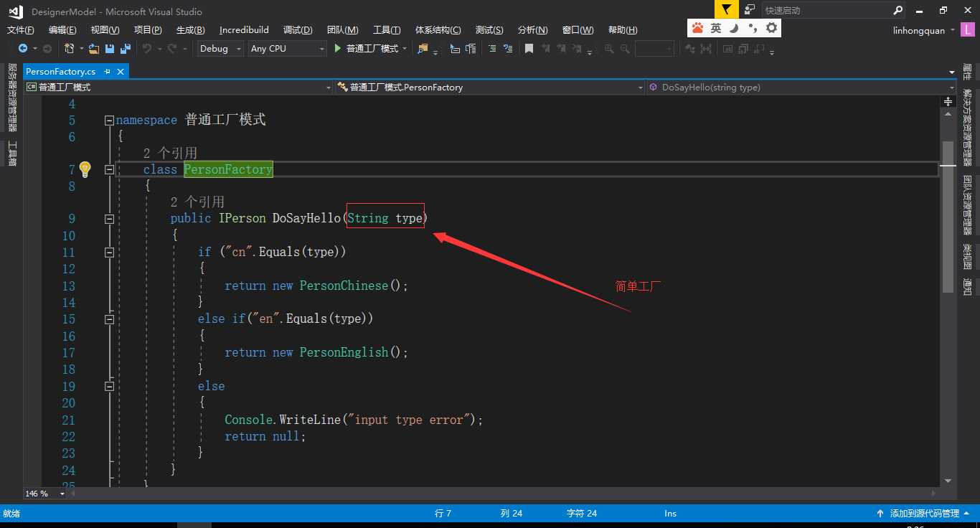Click the 2 个引用 link above DoSayHello
Image resolution: width=980 pixels, height=528 pixels.
point(197,202)
